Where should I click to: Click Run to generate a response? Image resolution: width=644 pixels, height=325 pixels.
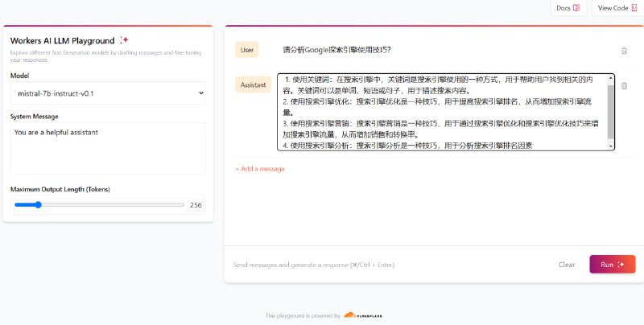(x=612, y=264)
